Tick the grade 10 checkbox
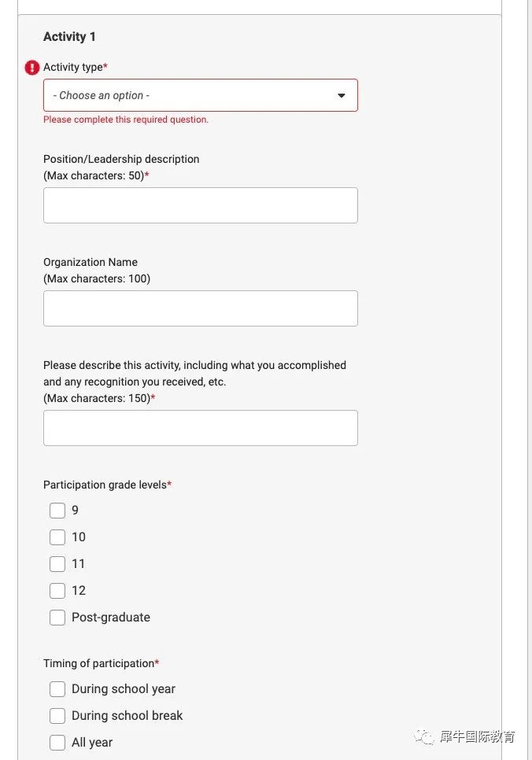The width and height of the screenshot is (532, 760). (57, 537)
